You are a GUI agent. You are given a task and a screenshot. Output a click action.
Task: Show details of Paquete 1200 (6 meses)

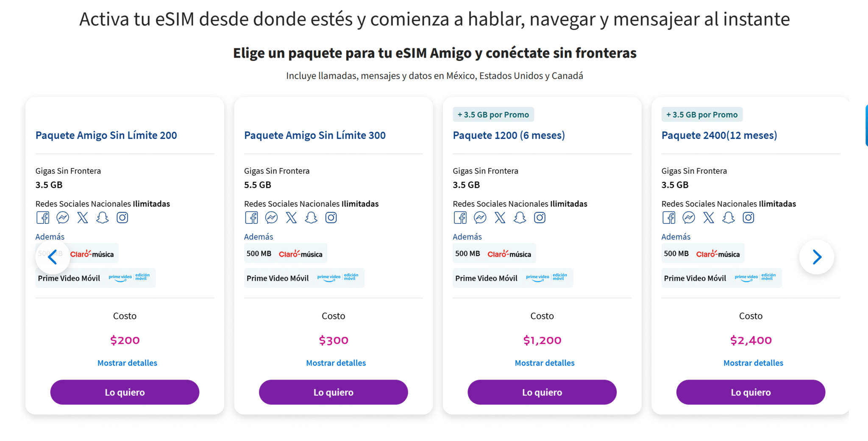coord(545,363)
